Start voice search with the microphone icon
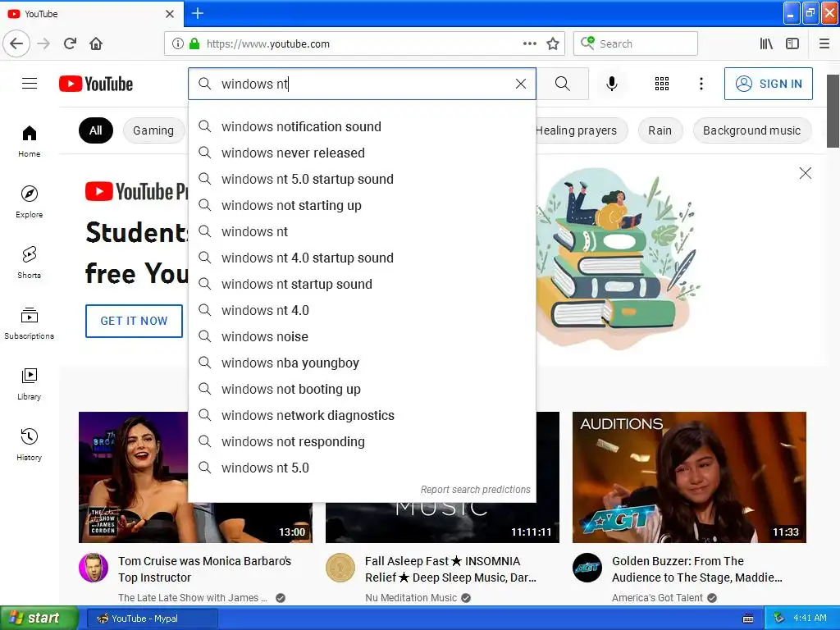 pyautogui.click(x=612, y=84)
